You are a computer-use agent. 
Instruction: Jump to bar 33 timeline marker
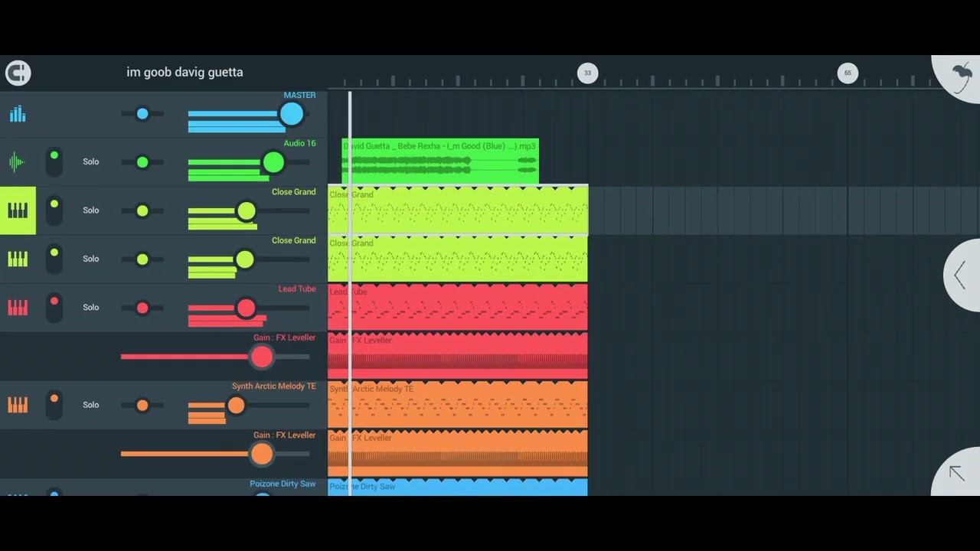[587, 73]
